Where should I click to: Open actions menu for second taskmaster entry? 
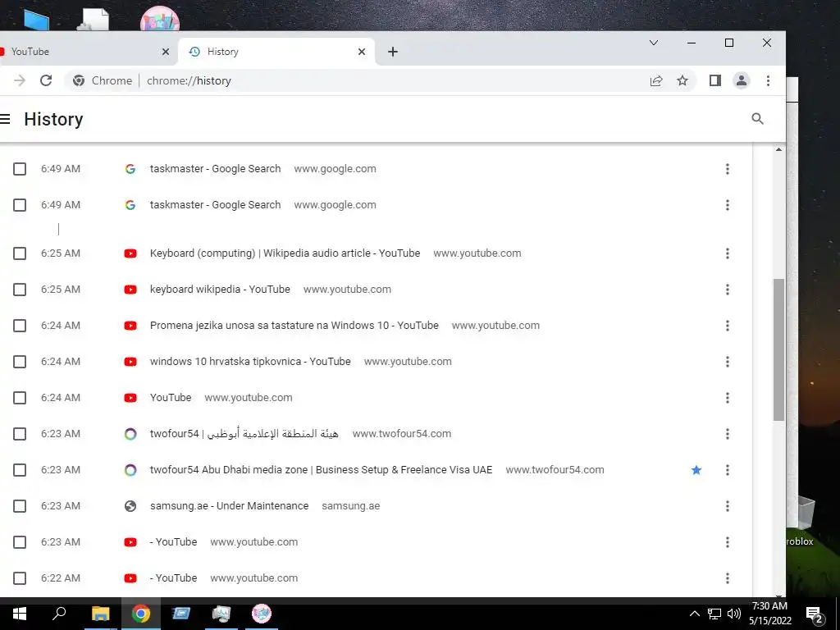click(x=727, y=204)
